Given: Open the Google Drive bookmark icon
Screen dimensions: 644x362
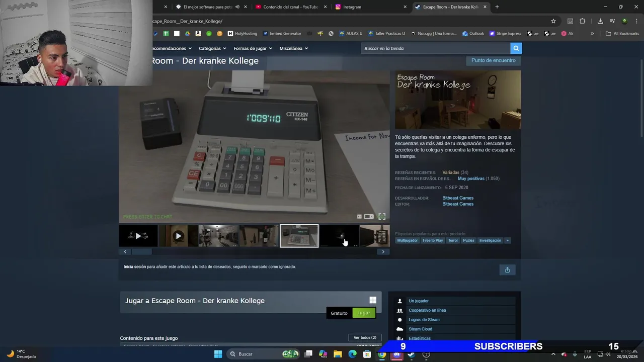Looking at the screenshot, I should 187,34.
